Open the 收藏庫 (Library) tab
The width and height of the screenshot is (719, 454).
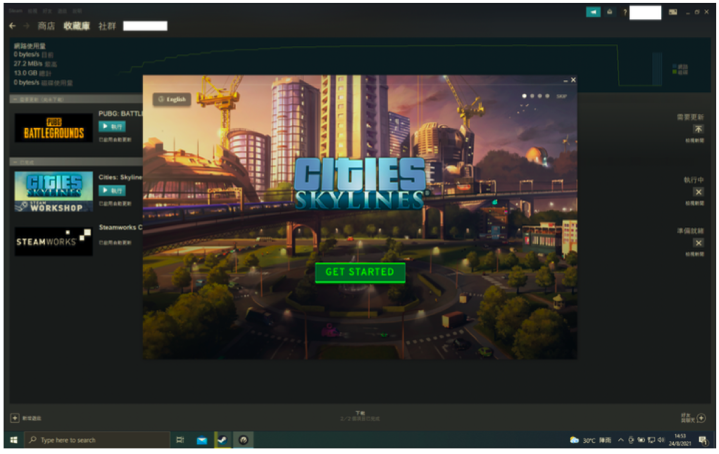[x=77, y=26]
